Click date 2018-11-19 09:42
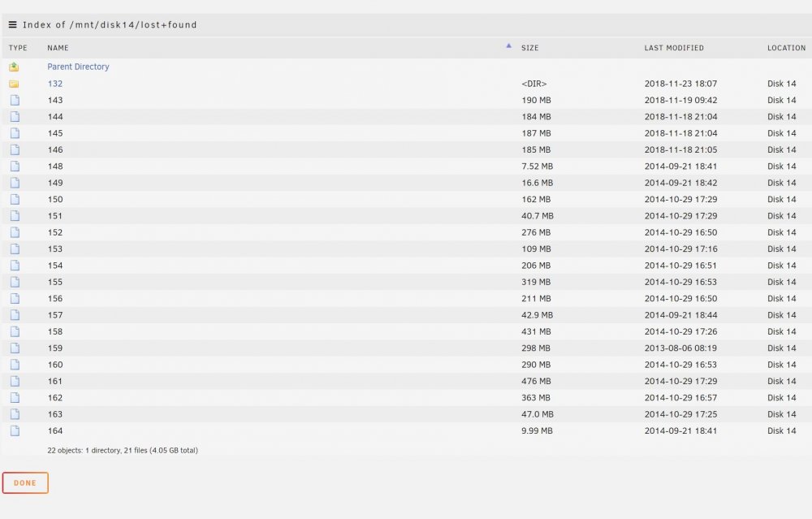 point(680,100)
